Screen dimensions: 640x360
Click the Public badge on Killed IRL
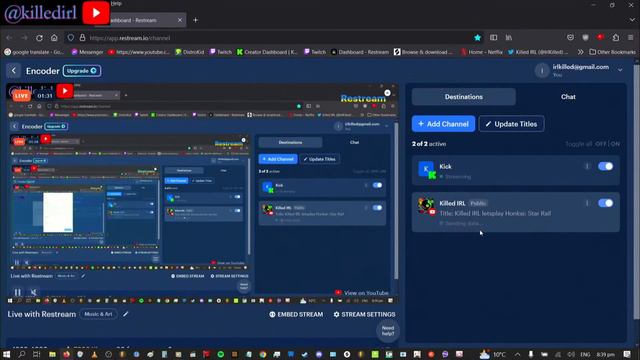pos(478,203)
